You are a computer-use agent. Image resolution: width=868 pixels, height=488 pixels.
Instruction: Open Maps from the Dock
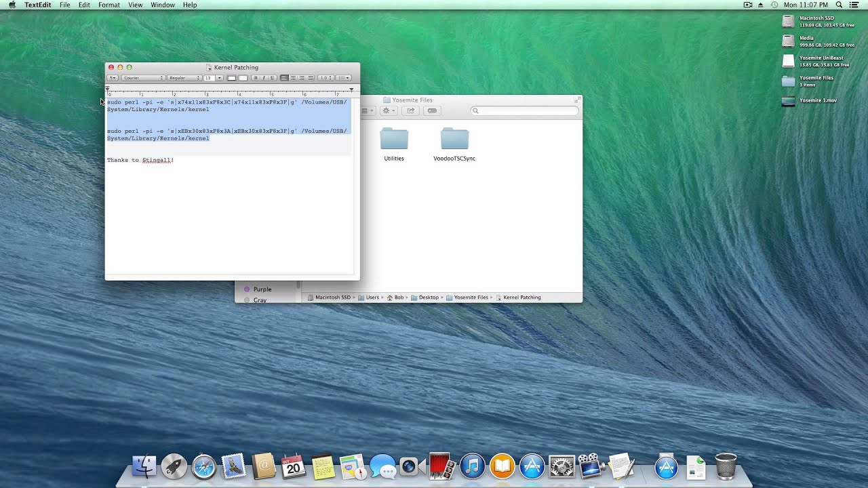[x=353, y=466]
